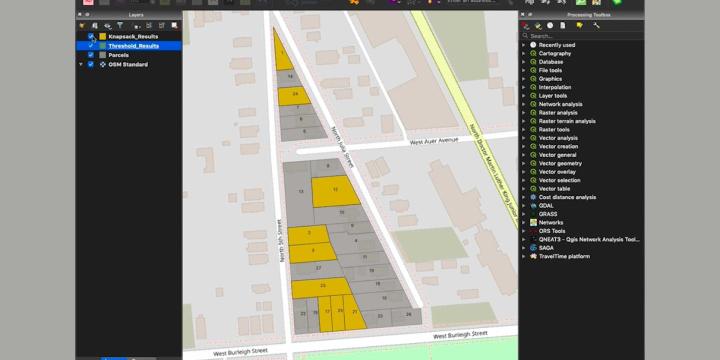Click Collapse All in Layers toolbar
This screenshot has height=360, width=720.
click(x=162, y=26)
